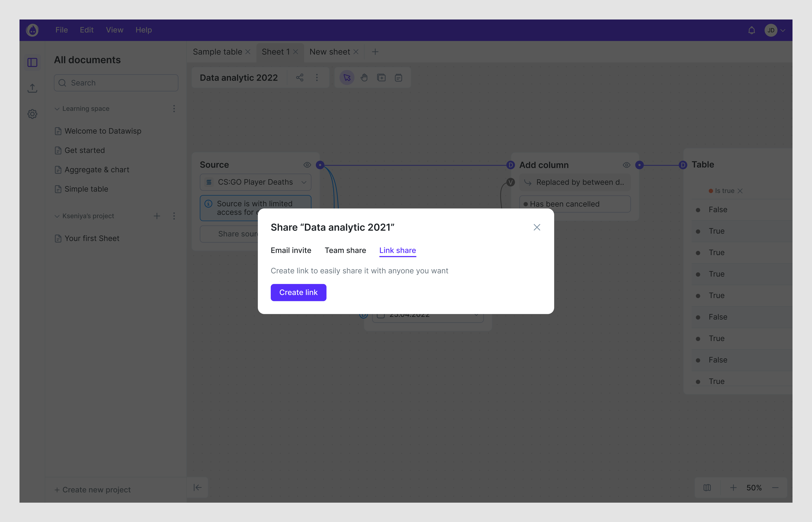Open the JD user avatar
This screenshot has width=812, height=522.
pos(771,30)
